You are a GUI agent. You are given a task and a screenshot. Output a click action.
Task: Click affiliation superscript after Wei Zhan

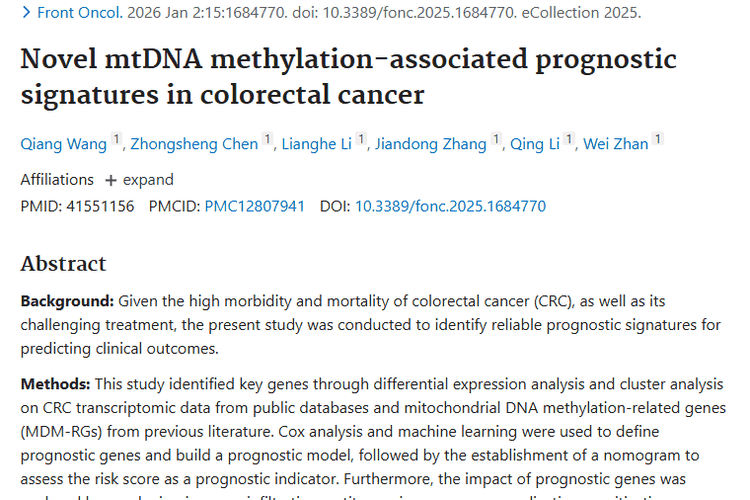[659, 140]
